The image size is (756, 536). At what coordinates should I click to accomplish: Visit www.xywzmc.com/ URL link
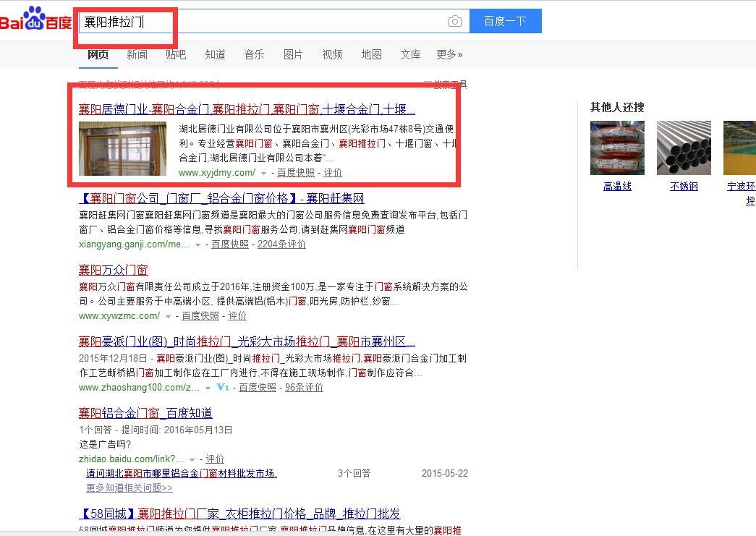pyautogui.click(x=119, y=316)
